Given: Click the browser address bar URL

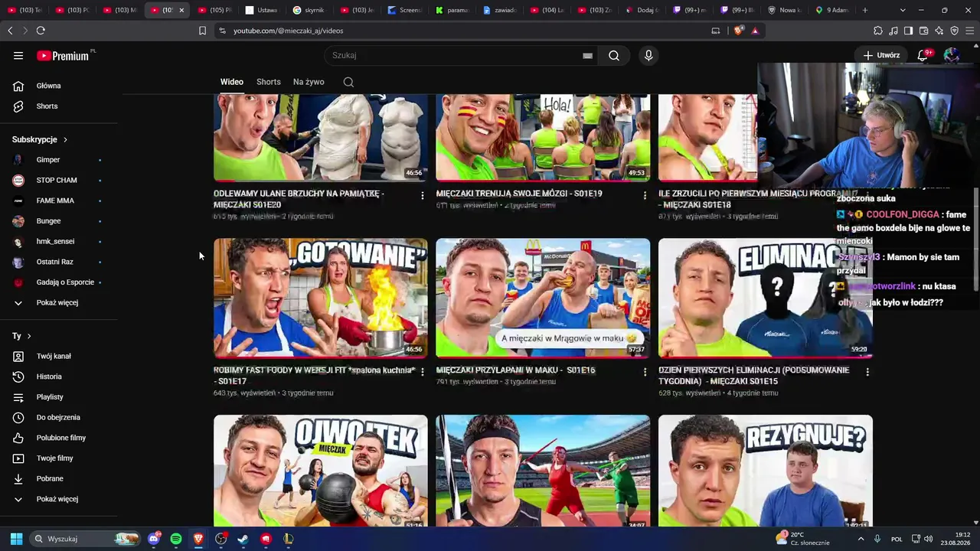Looking at the screenshot, I should pyautogui.click(x=288, y=31).
